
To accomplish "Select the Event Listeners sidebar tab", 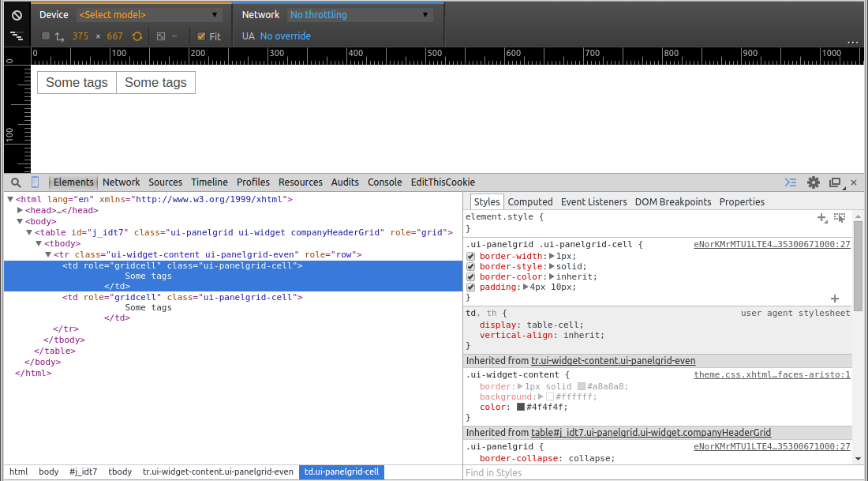I will tap(594, 202).
